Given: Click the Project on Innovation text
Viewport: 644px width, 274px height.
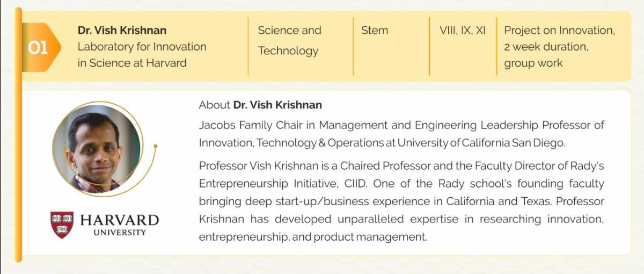Looking at the screenshot, I should (x=559, y=30).
